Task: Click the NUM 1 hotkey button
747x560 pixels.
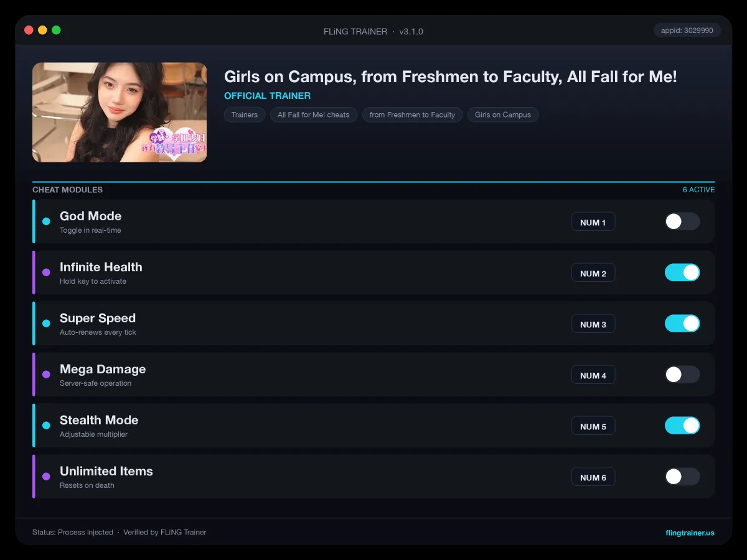Action: 593,222
